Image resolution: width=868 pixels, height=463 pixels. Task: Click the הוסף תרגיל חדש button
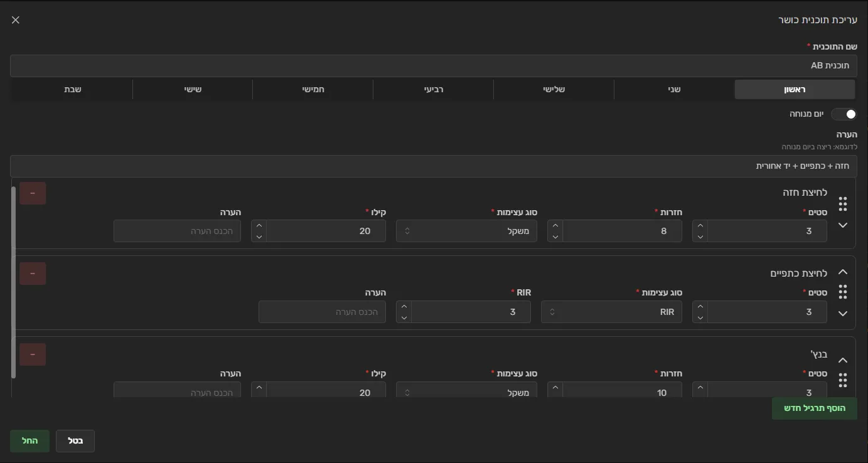coord(815,408)
